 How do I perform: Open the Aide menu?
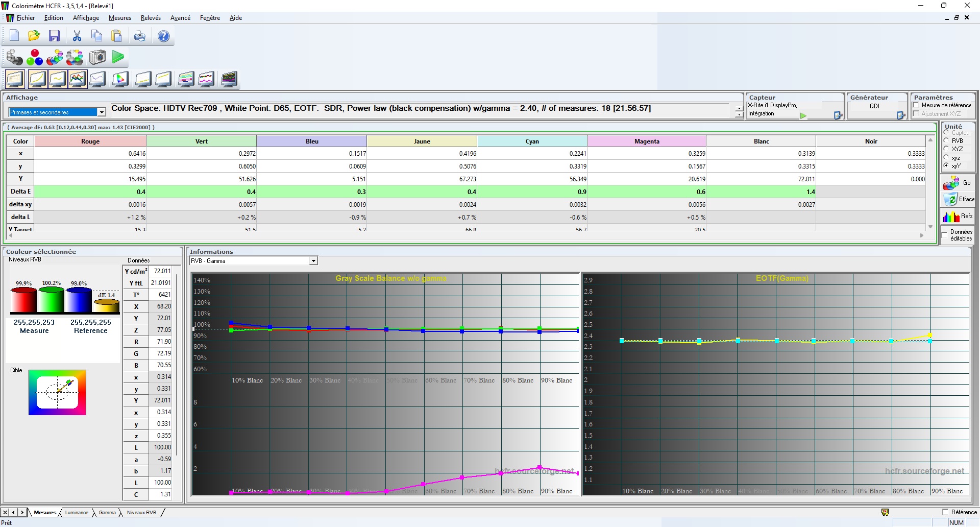236,18
